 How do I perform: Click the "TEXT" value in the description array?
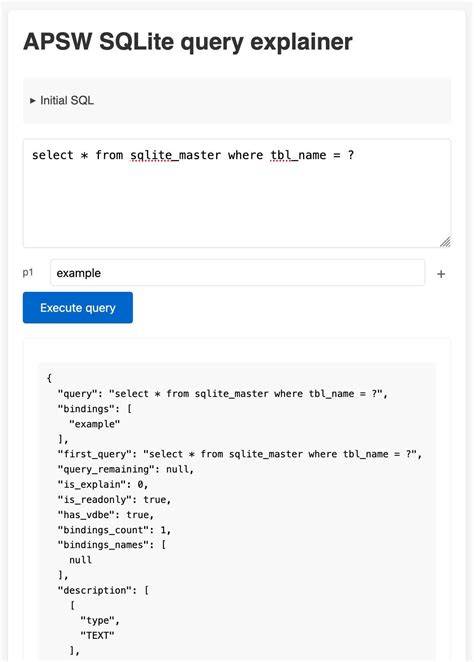[98, 635]
